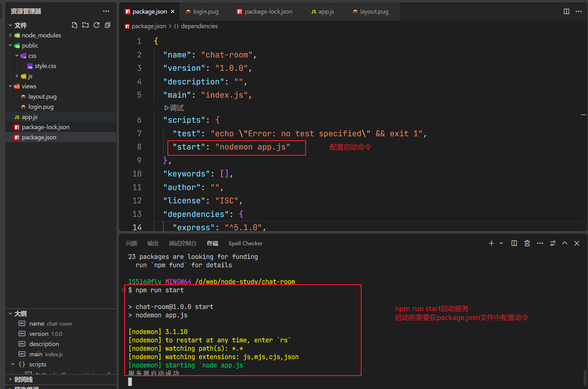Click the editor vertical scrollbar marker
Screen dimensions: 588x389
(583, 115)
